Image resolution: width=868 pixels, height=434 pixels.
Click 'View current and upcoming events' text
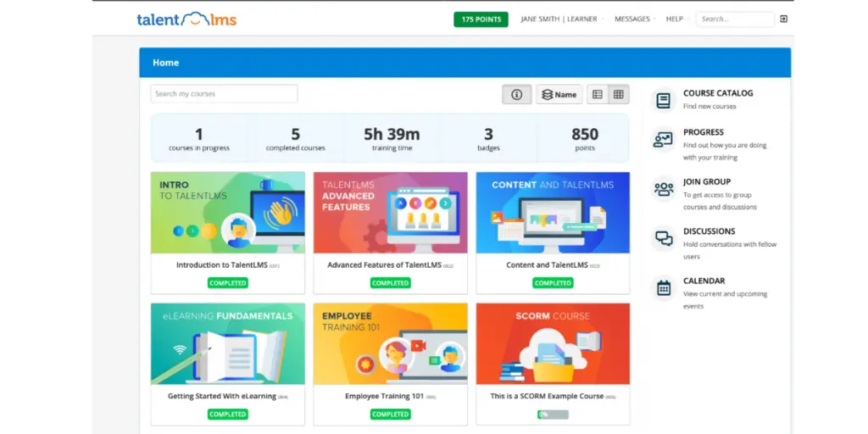[x=726, y=300]
